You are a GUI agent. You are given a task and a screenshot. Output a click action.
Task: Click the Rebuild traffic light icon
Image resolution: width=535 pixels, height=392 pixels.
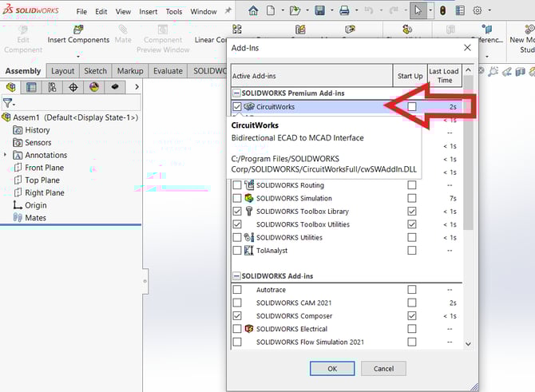(442, 11)
